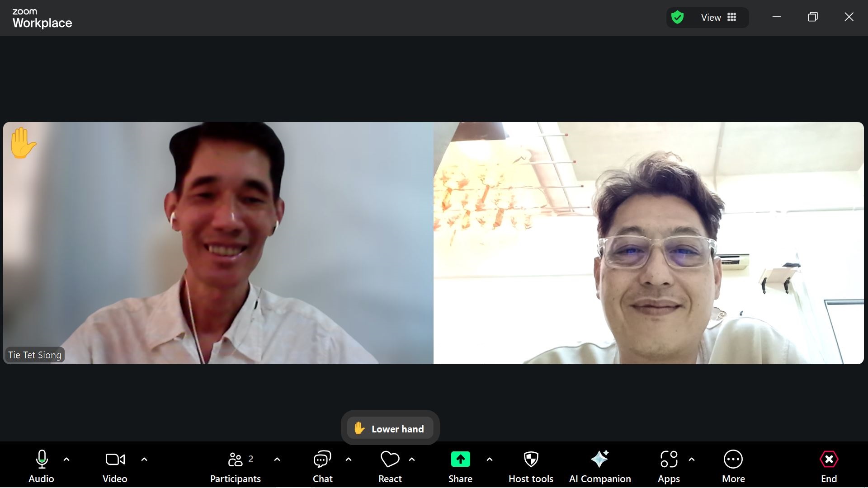The width and height of the screenshot is (868, 488).
Task: Expand the chevron next to Participants
Action: pos(277,460)
